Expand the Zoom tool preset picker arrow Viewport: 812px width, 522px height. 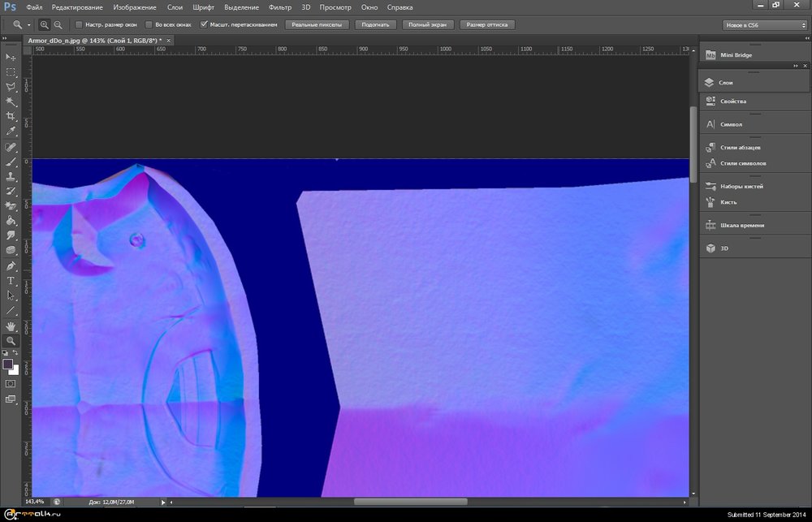point(28,25)
